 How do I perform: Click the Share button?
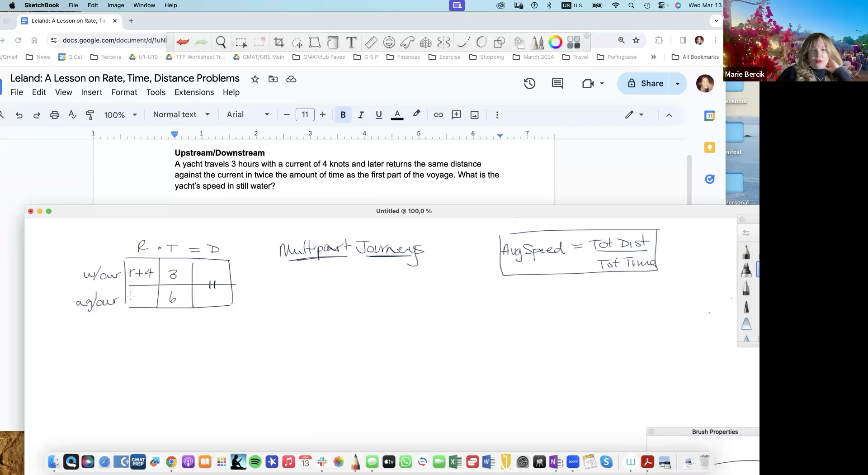tap(646, 83)
